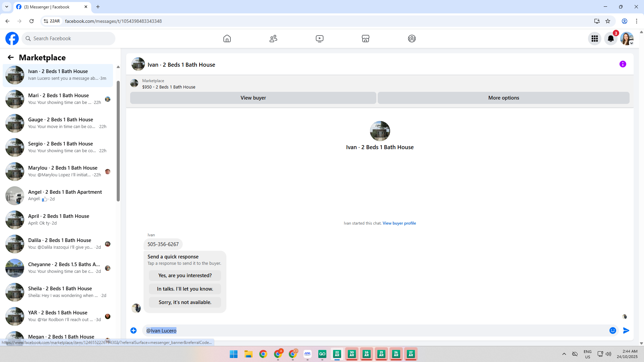Open the Groups icon in top navigation
Screen dimensions: 644x362
412,39
